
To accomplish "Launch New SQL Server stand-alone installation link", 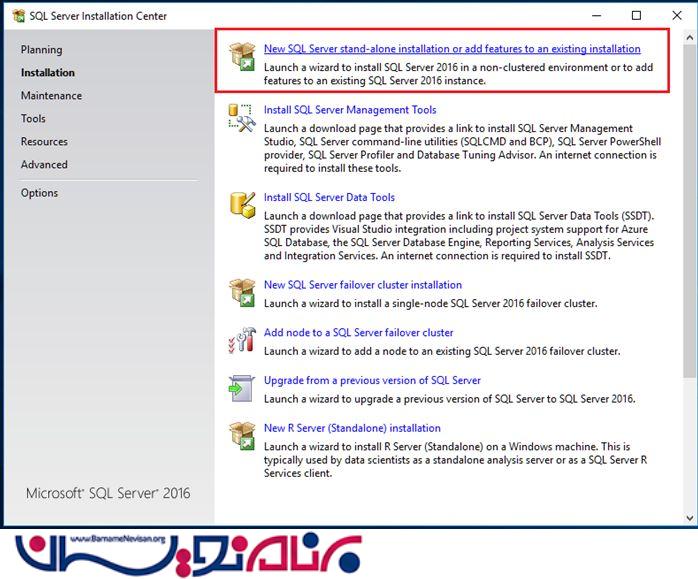I will pyautogui.click(x=452, y=48).
